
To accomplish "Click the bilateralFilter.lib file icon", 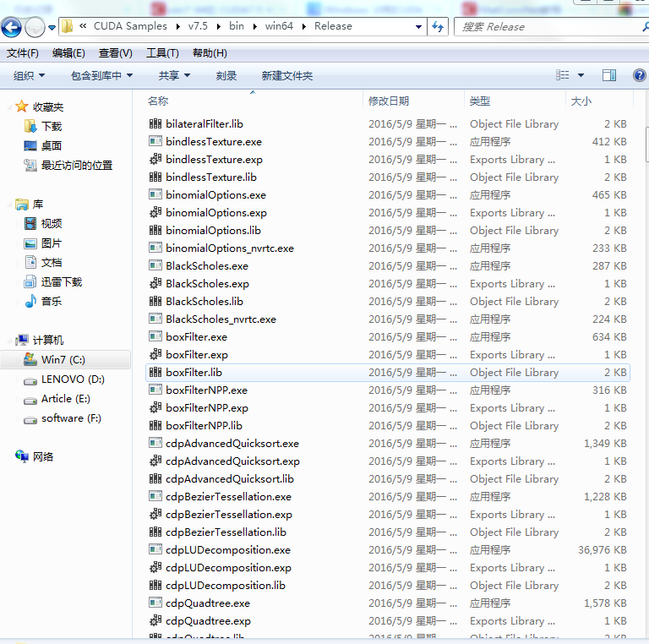I will (x=155, y=123).
